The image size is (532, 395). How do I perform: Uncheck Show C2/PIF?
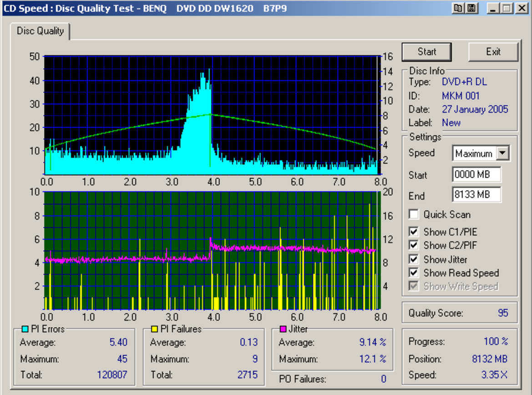414,245
